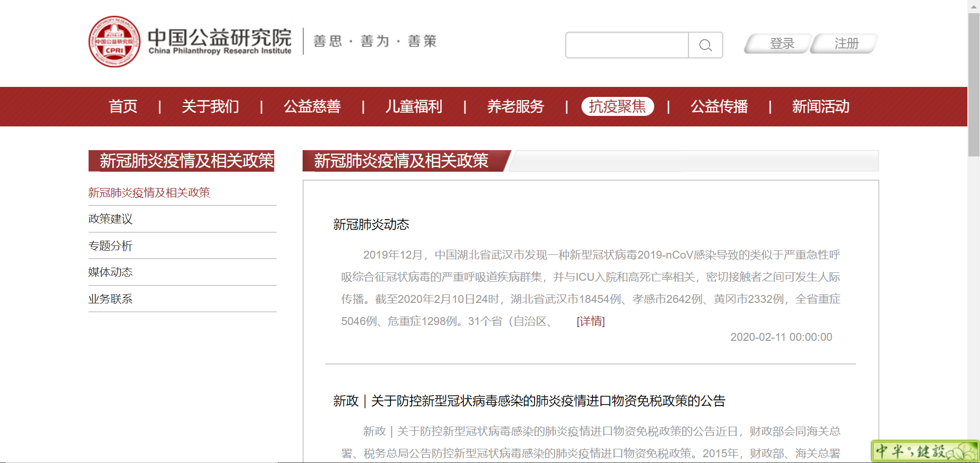Open the 新闻活动 menu item
The width and height of the screenshot is (980, 463).
click(x=821, y=106)
